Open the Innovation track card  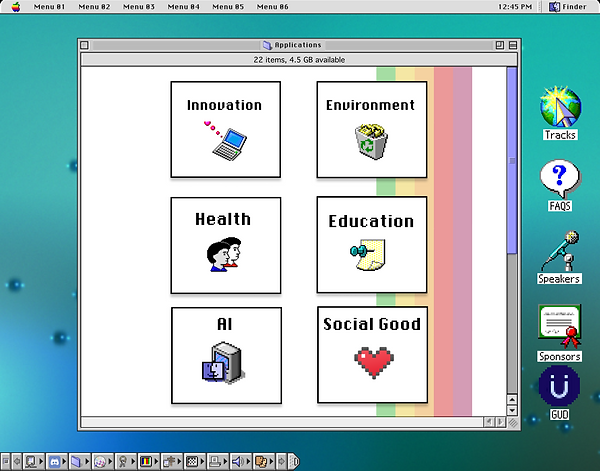pyautogui.click(x=226, y=129)
